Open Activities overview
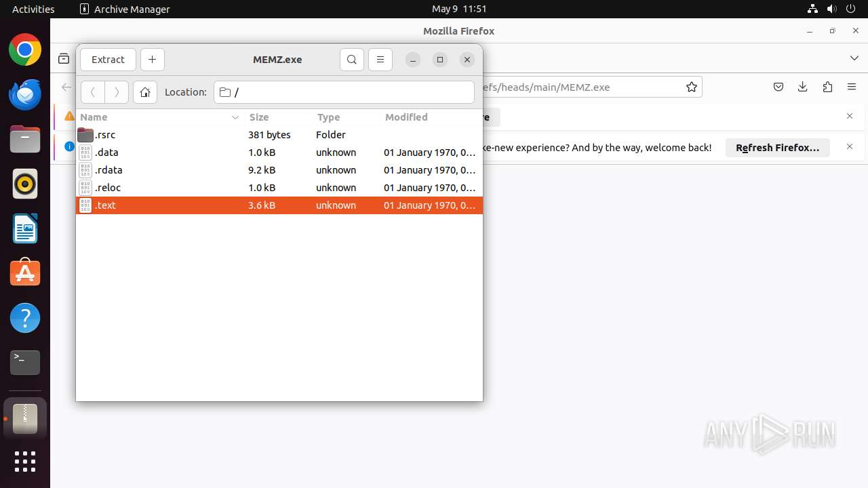This screenshot has width=868, height=488. (x=33, y=9)
